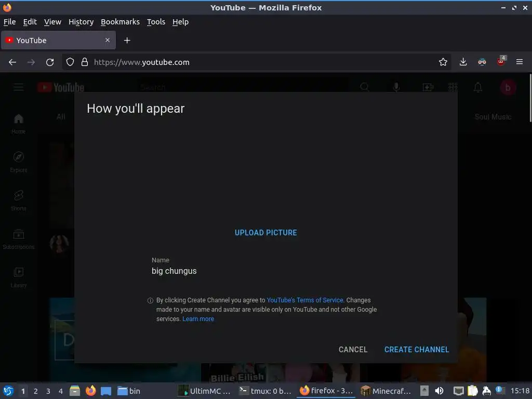Screen dimensions: 532x399
Task: Open the tracking protection shield icon
Action: [70, 62]
